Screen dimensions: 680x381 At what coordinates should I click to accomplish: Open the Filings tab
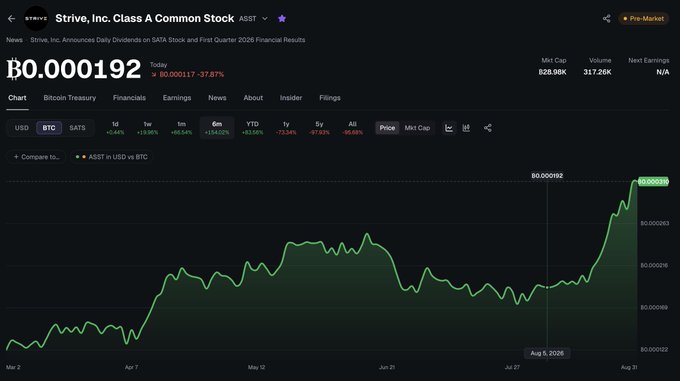[330, 98]
